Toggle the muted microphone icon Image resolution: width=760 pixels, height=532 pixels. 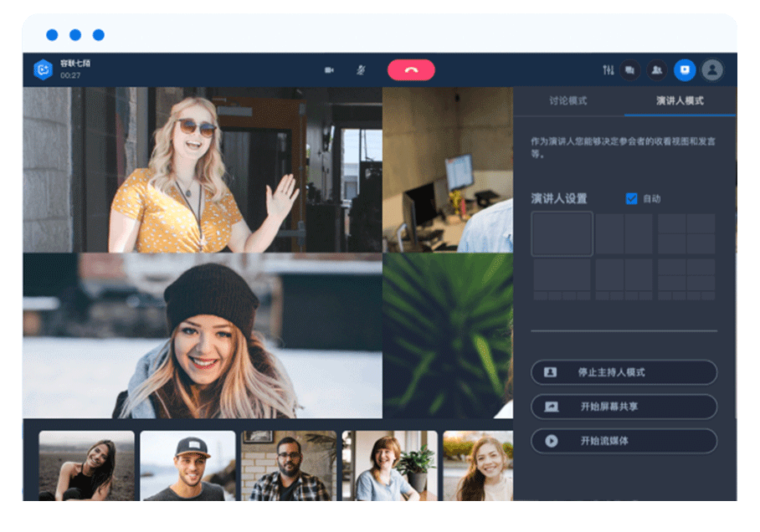(x=361, y=70)
